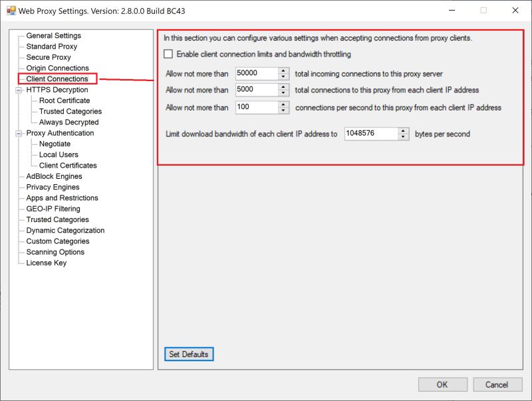
Task: Click the Set Defaults button
Action: pos(189,354)
